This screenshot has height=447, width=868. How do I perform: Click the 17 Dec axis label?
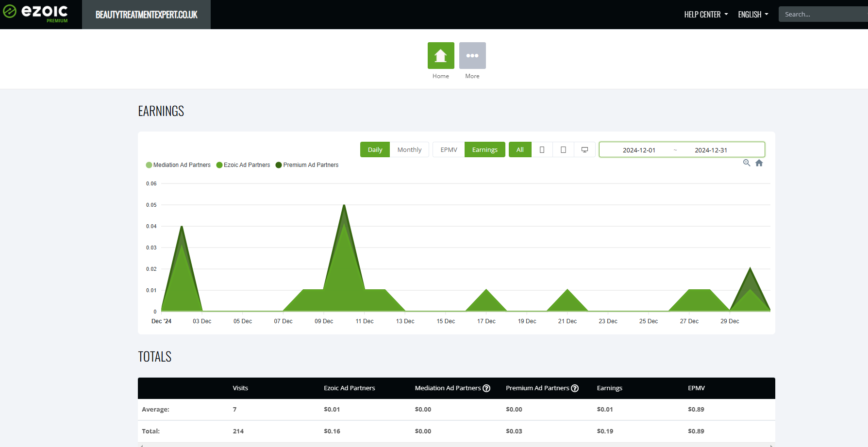(x=486, y=321)
